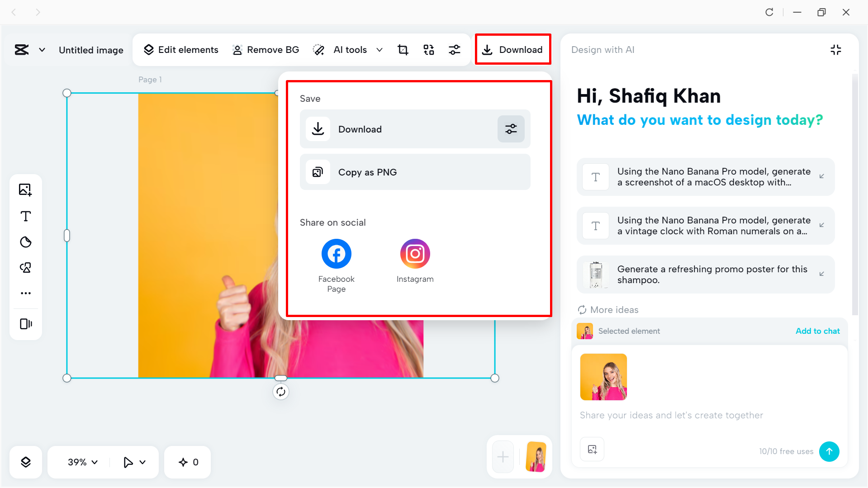Screen dimensions: 868x488
Task: Expand the cursor tool dropdown chevron
Action: (x=142, y=462)
